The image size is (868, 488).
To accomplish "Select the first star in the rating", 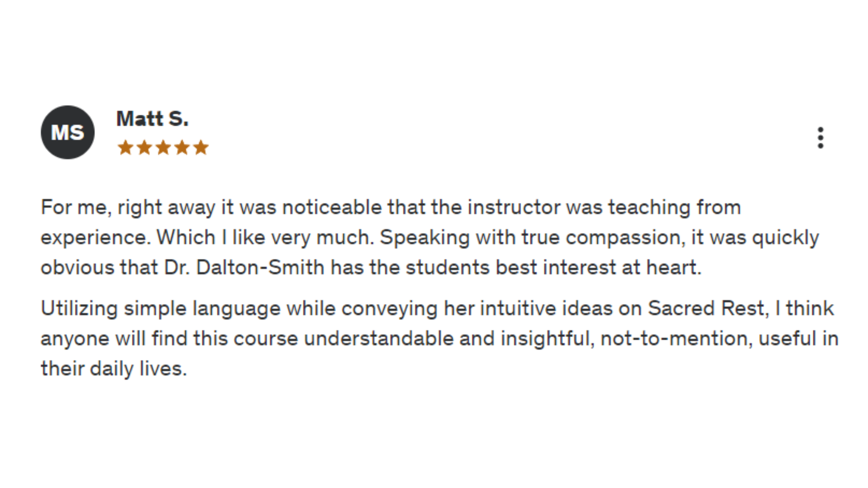I will [125, 147].
